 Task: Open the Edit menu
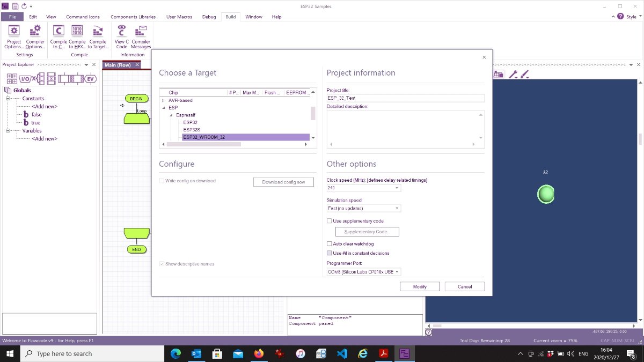click(33, 17)
